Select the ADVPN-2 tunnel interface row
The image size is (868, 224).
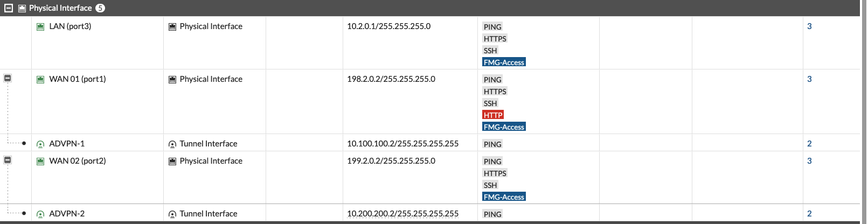[x=67, y=214]
